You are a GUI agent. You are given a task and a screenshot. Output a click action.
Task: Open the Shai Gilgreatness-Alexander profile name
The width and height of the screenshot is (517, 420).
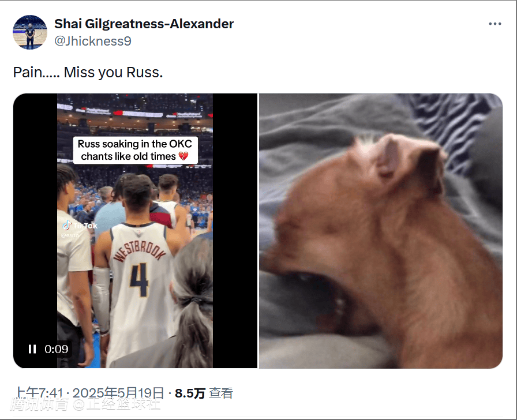[144, 24]
